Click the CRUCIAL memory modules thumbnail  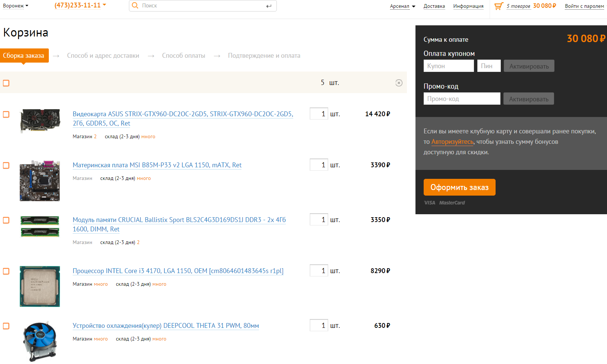(40, 226)
